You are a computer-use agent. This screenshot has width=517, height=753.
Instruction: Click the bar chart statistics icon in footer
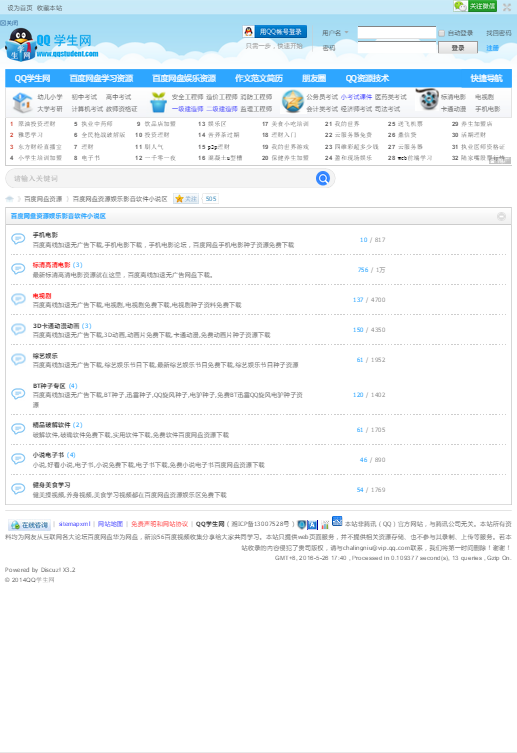pos(325,524)
